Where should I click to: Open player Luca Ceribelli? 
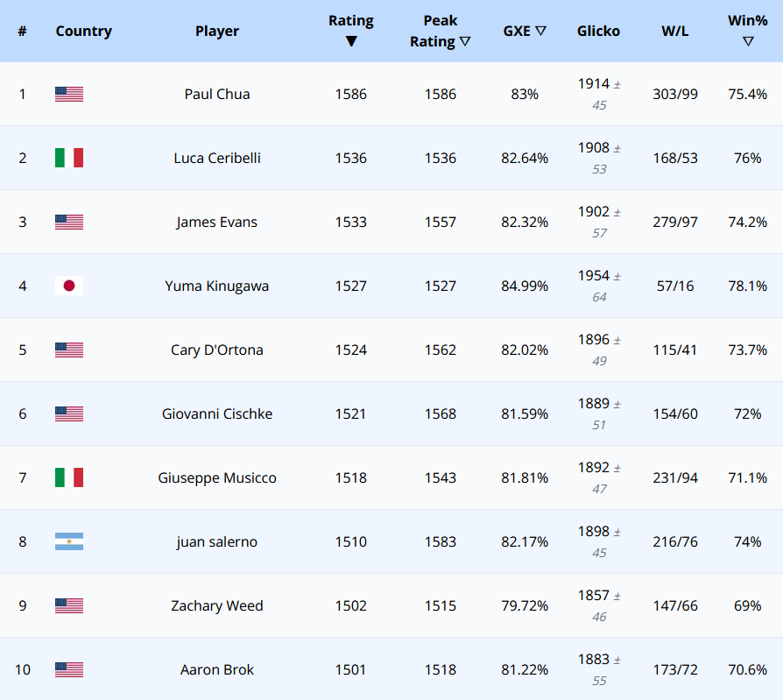point(216,158)
